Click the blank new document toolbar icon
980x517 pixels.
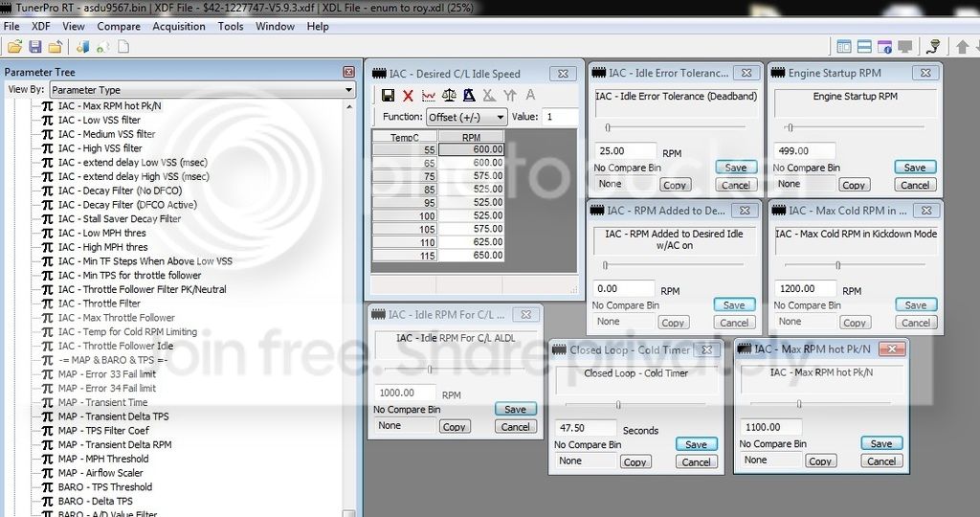[123, 47]
